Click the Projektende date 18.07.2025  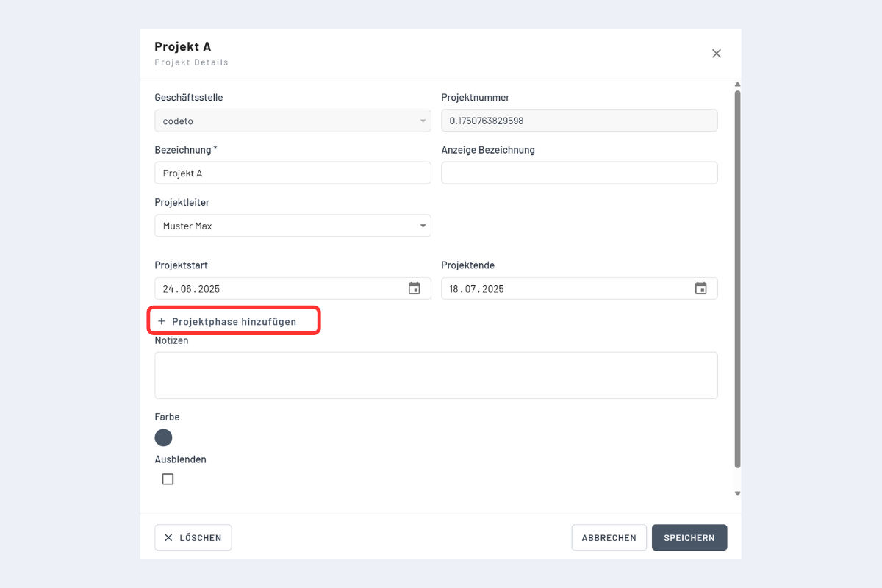477,289
